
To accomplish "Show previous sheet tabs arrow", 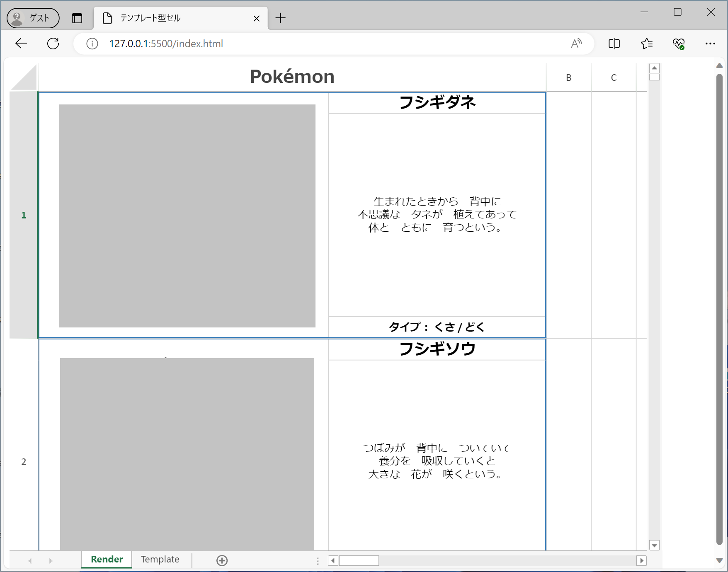I will click(x=30, y=561).
